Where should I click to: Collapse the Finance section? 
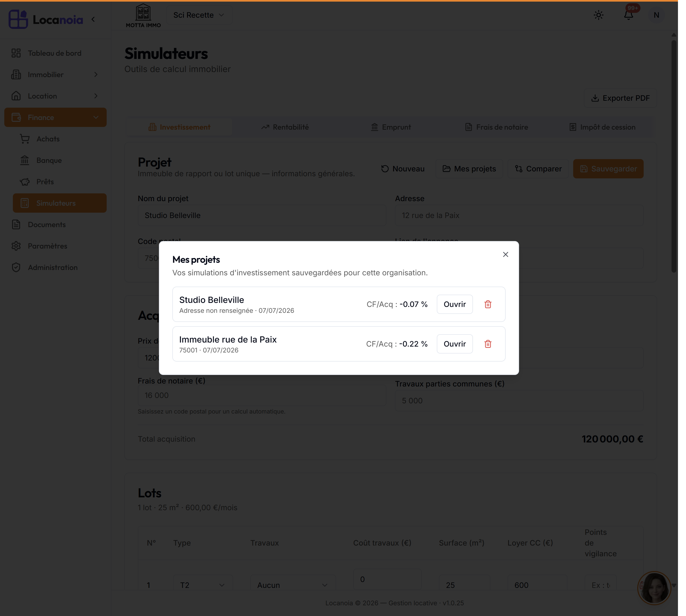click(x=55, y=118)
